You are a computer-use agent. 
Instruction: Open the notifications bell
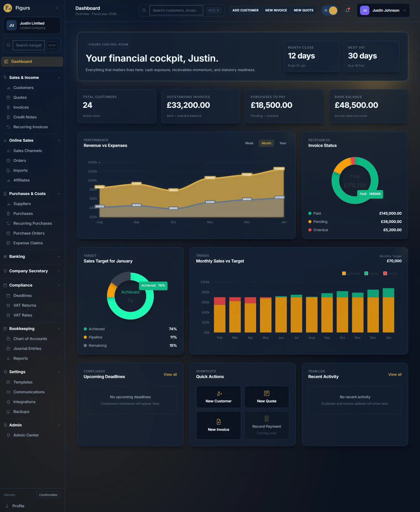347,10
